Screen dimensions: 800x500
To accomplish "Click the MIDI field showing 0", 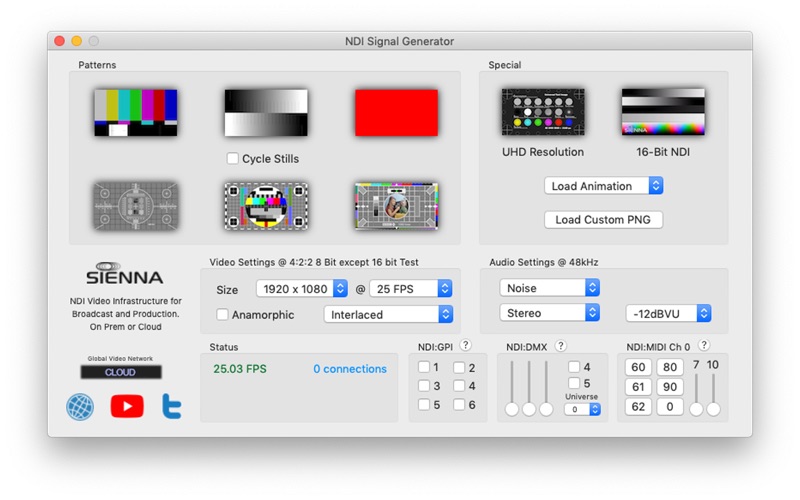I will pos(670,407).
